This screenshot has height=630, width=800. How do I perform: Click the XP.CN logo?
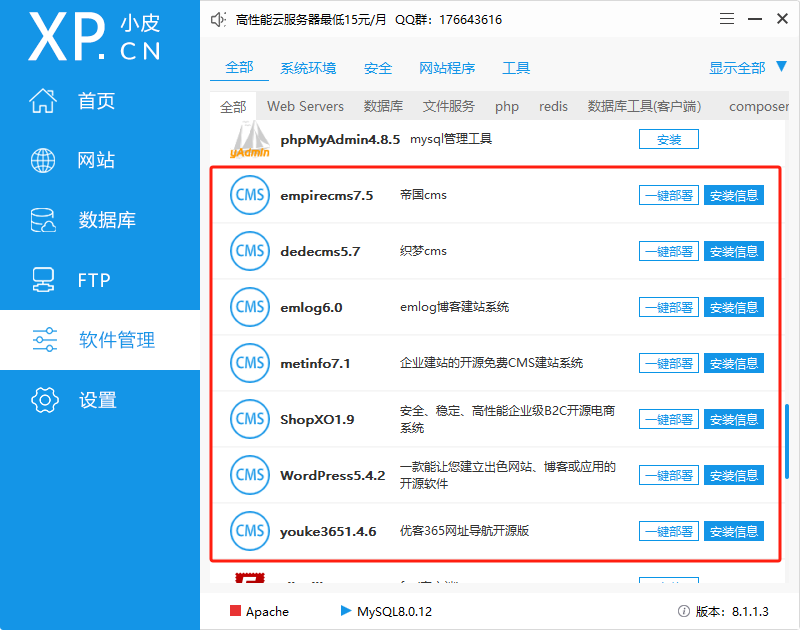[95, 37]
